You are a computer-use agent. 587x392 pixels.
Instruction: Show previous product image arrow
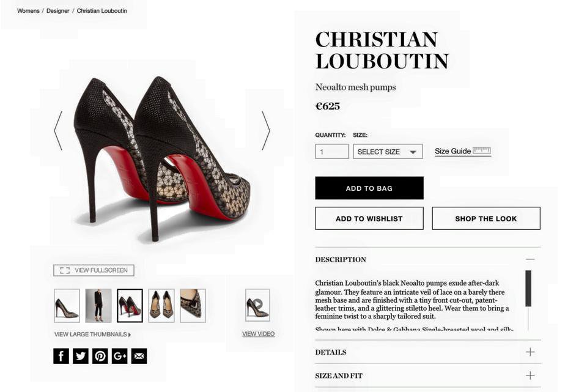[x=58, y=130]
